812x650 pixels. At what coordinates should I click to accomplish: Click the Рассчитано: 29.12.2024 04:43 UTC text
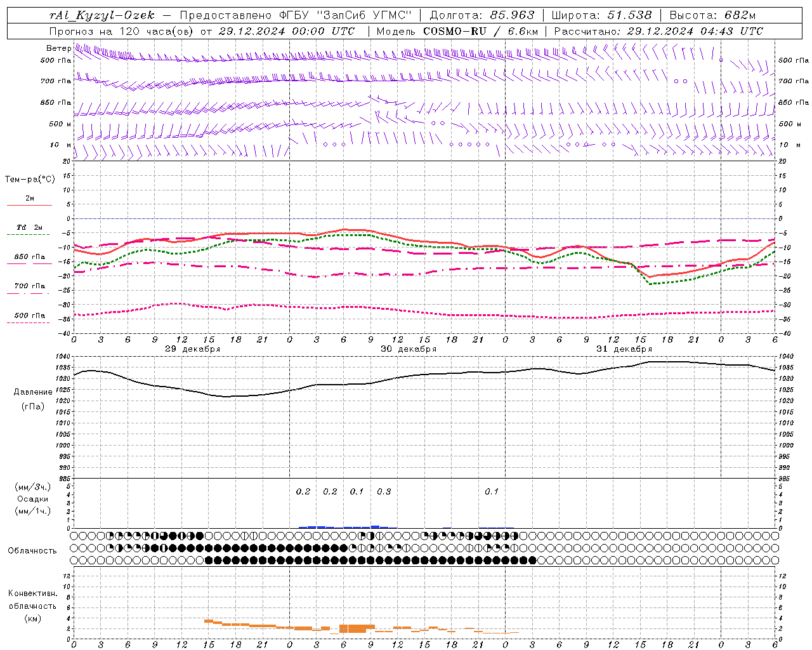tap(658, 31)
